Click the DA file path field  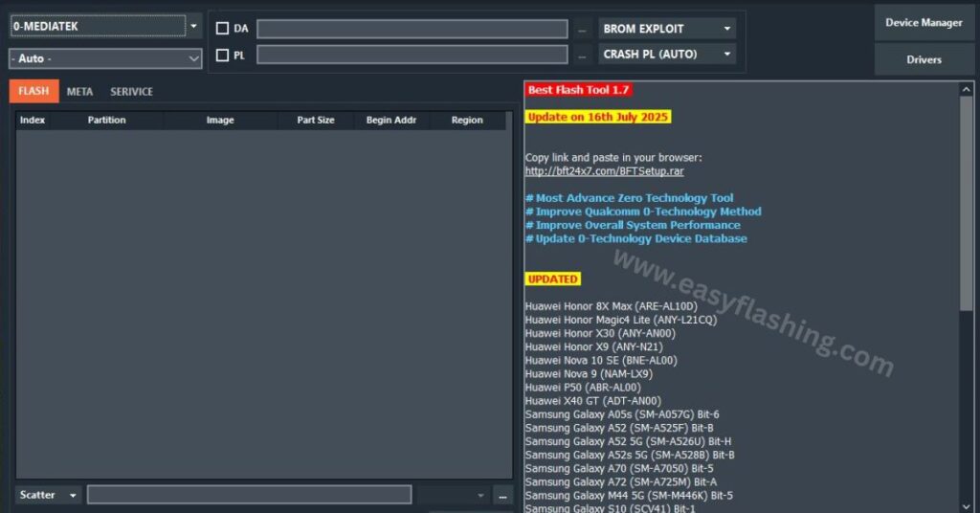pyautogui.click(x=412, y=29)
